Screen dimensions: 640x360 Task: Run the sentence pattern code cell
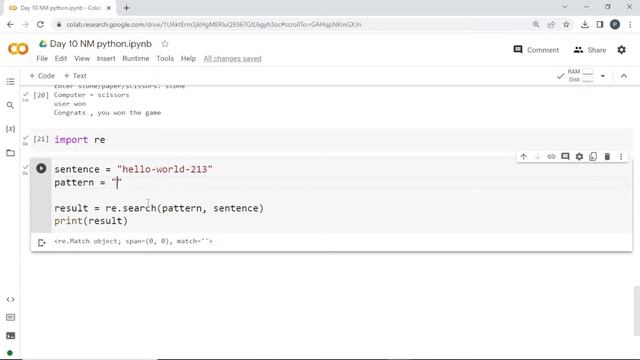(x=41, y=168)
